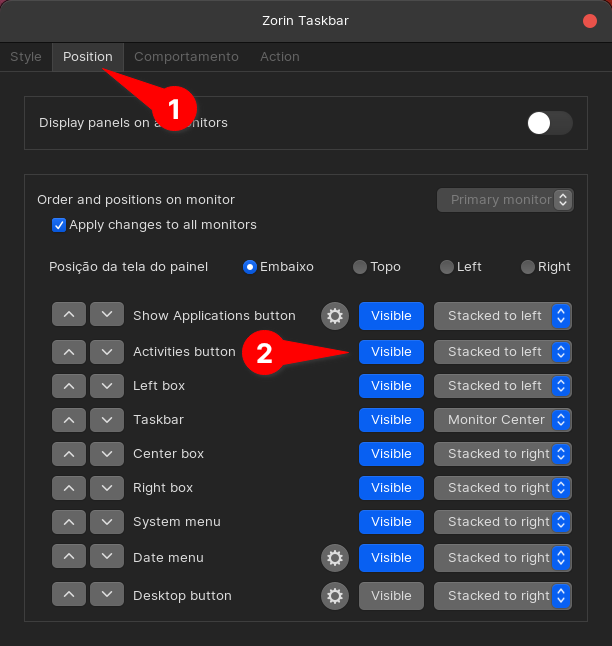Move Show Applications button down
Screen dimensions: 612x646
(x=107, y=314)
